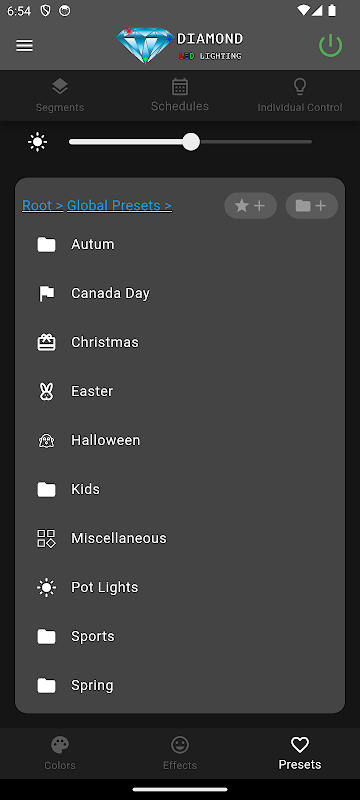
Task: Open the Autum folder icon
Action: [x=46, y=244]
